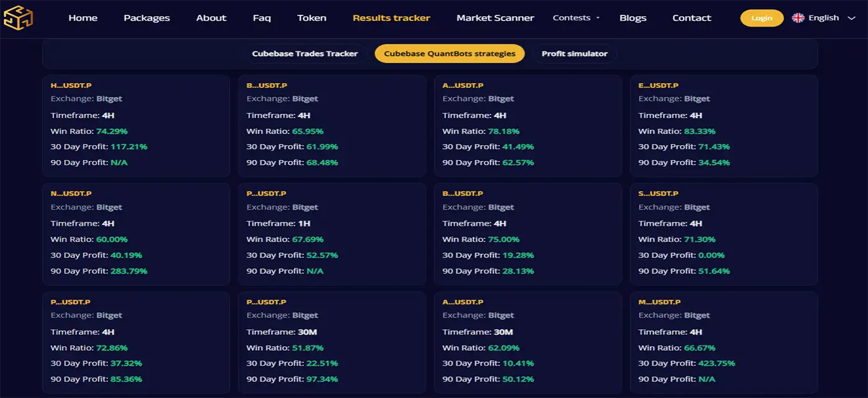Select the Token menu item

click(311, 18)
